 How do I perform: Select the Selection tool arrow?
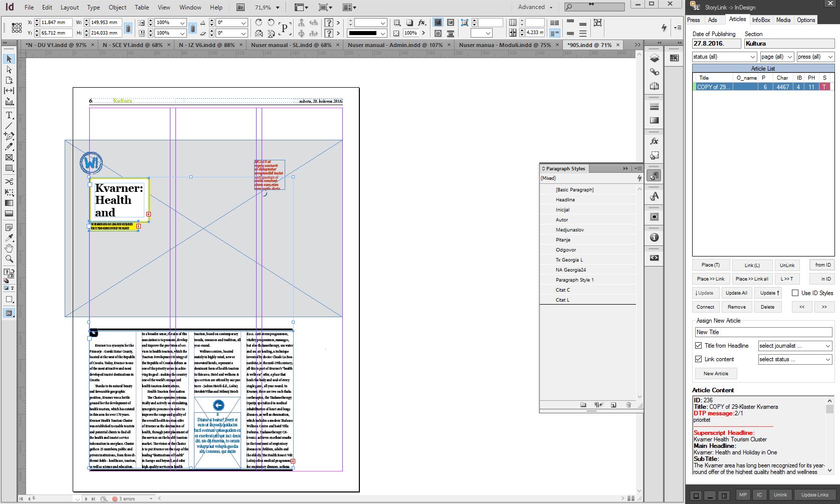pos(9,59)
